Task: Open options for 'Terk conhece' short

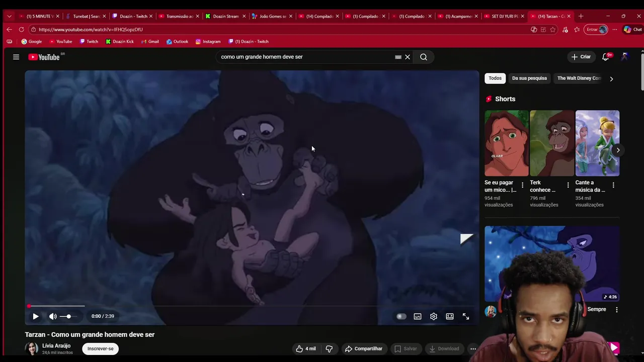Action: coord(568,185)
